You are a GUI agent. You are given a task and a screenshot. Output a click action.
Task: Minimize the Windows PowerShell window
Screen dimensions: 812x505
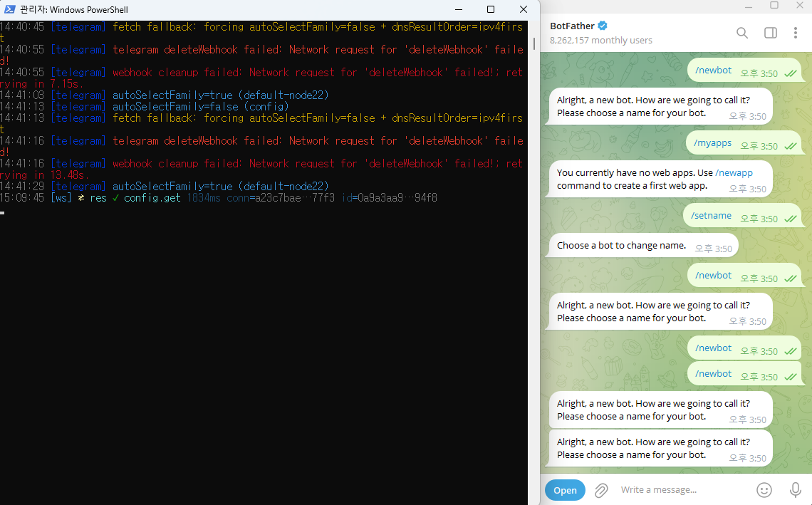459,9
